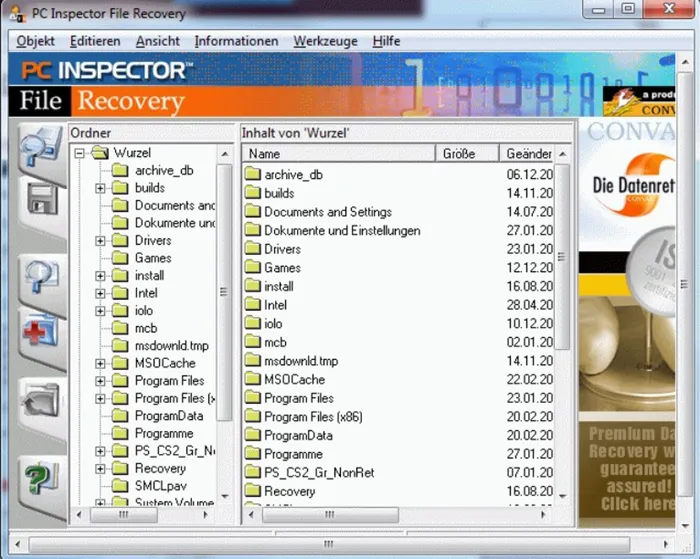Open the Objekt menu
The image size is (700, 559).
click(x=35, y=41)
